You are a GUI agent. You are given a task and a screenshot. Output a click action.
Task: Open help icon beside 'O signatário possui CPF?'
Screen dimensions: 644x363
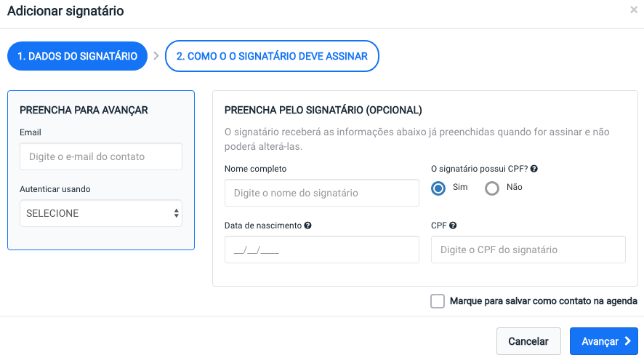(x=534, y=169)
